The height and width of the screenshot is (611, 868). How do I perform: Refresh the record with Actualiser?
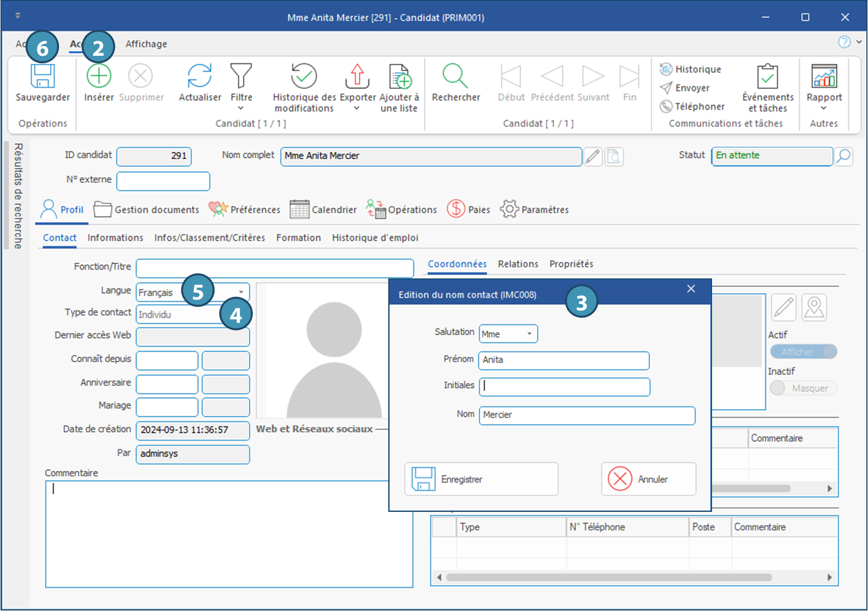[199, 76]
